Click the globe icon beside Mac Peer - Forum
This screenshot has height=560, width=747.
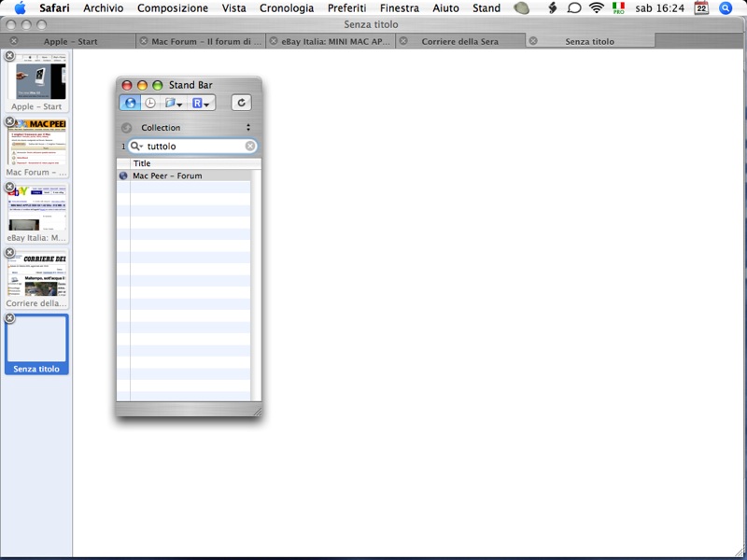point(123,175)
